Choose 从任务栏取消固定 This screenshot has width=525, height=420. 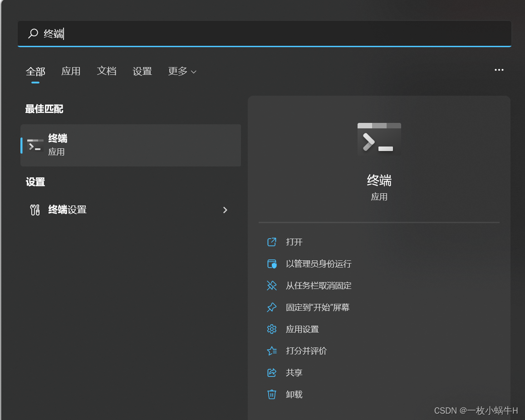(x=319, y=285)
